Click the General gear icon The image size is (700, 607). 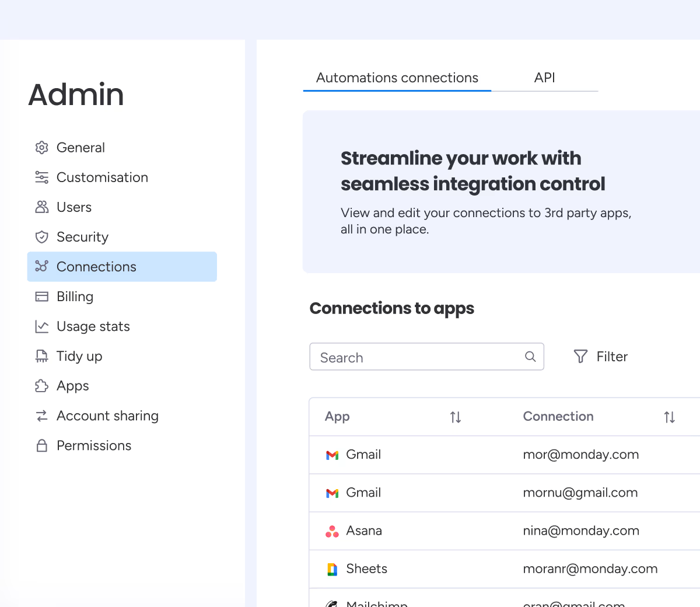41,148
